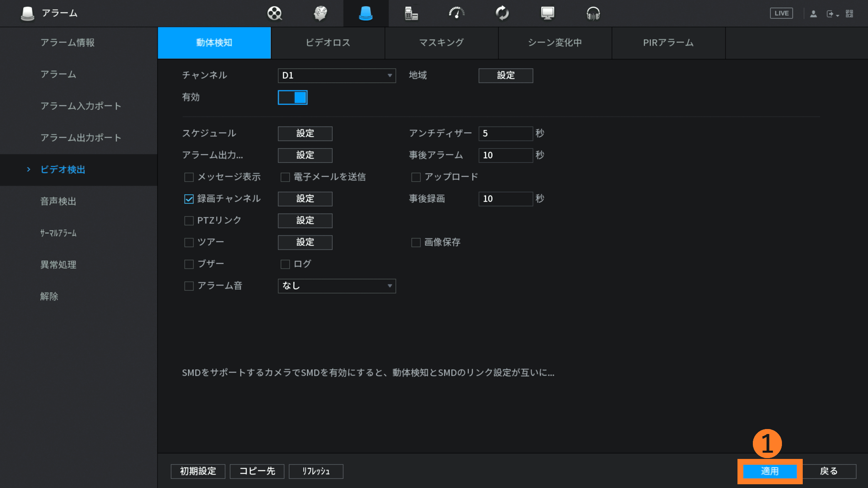The width and height of the screenshot is (868, 488).
Task: Open the display monitor icon
Action: tap(547, 13)
